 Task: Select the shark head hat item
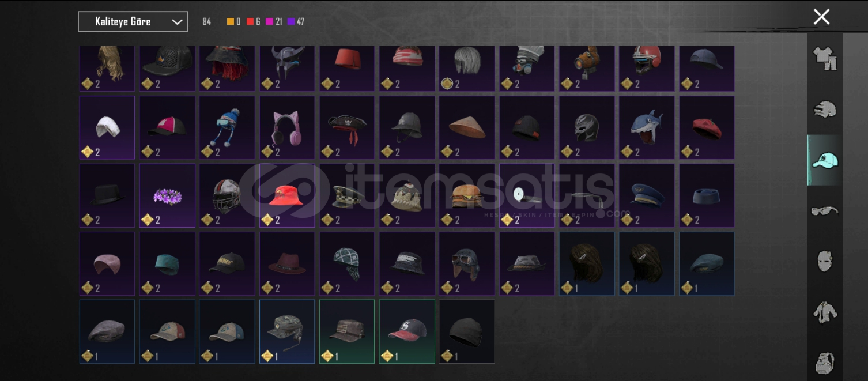pyautogui.click(x=647, y=127)
